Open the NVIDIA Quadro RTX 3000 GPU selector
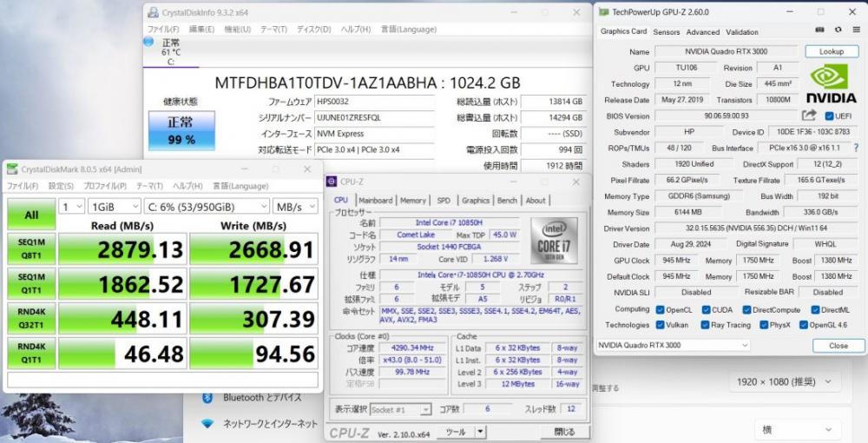Viewport: 868px width, 443px height. [x=674, y=345]
